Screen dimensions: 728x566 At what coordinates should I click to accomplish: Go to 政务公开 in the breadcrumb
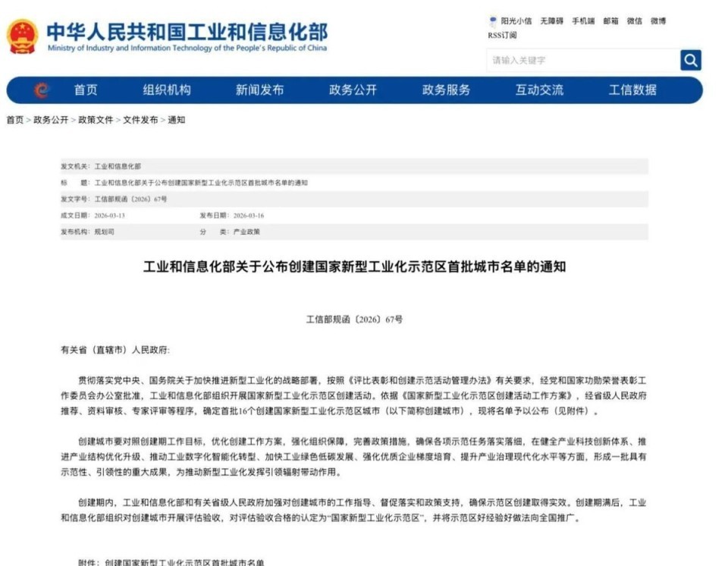pyautogui.click(x=51, y=120)
